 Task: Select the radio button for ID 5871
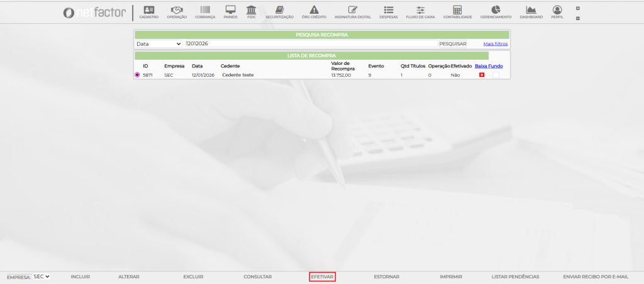coord(137,75)
